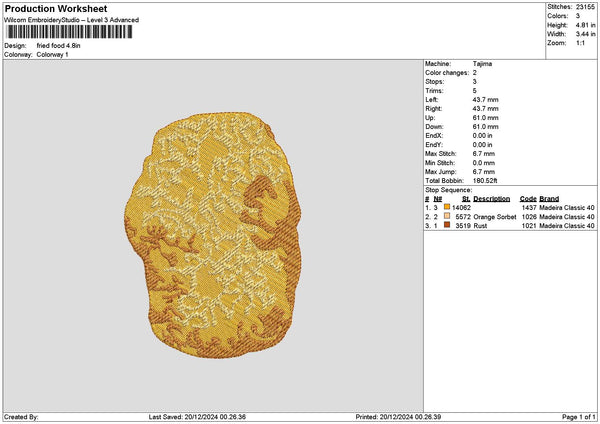The width and height of the screenshot is (600, 424).
Task: Select the Up value 61.0 mm
Action: coord(486,118)
